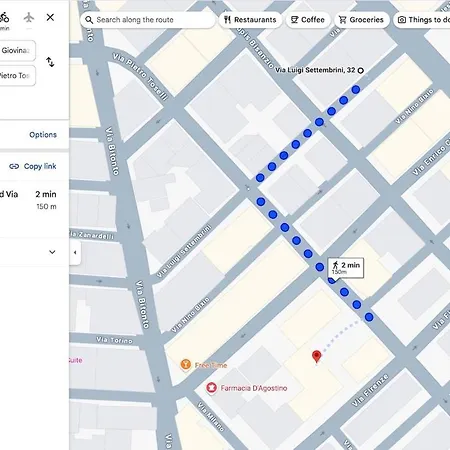Click the Farmacia D'Agostino text label
Screen dimensions: 450x450
(254, 388)
